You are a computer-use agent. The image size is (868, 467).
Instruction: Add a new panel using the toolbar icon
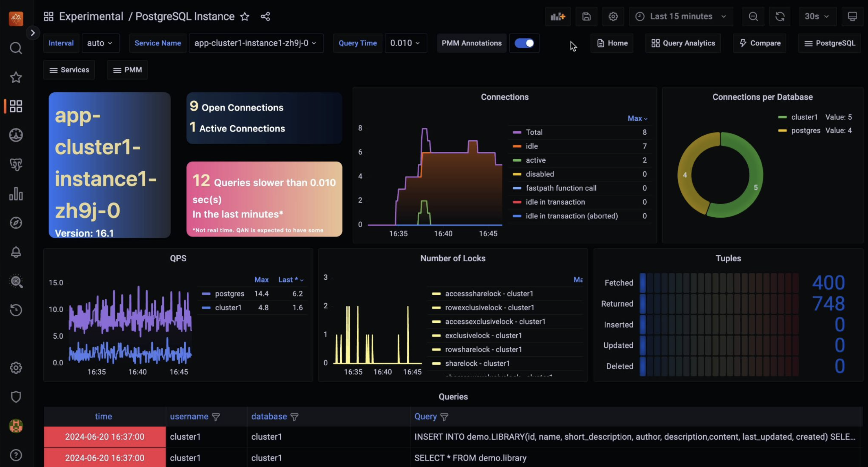[x=557, y=16]
